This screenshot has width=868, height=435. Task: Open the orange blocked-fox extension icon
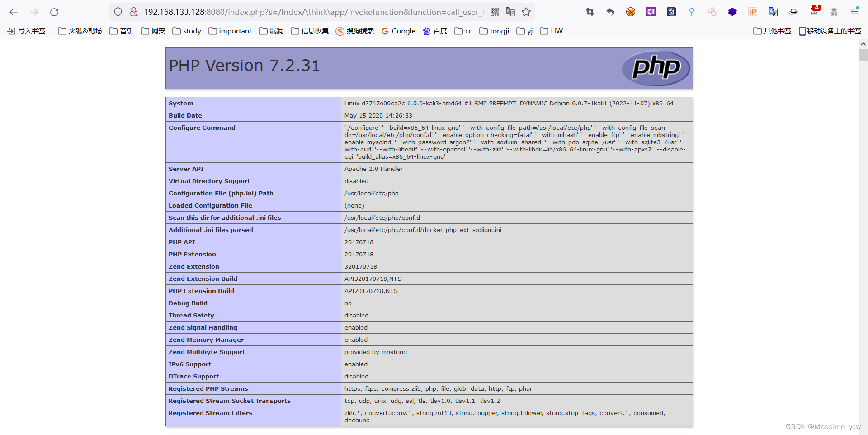(631, 12)
